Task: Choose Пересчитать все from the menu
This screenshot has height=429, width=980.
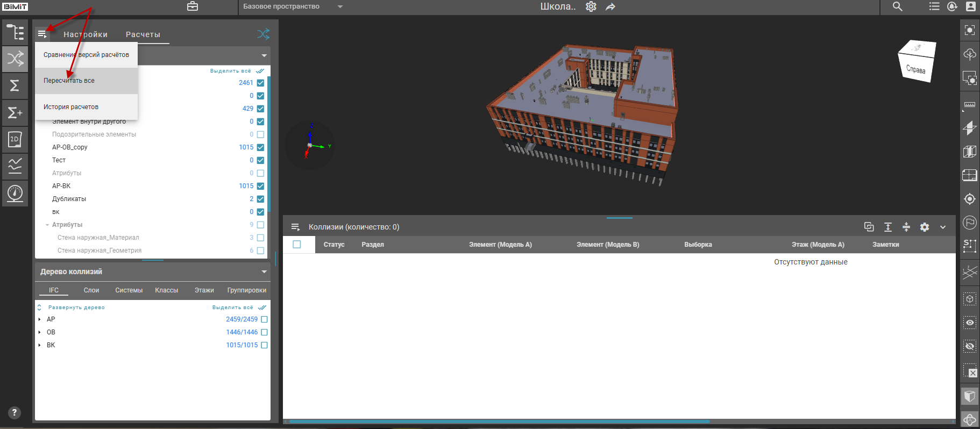Action: click(x=69, y=81)
